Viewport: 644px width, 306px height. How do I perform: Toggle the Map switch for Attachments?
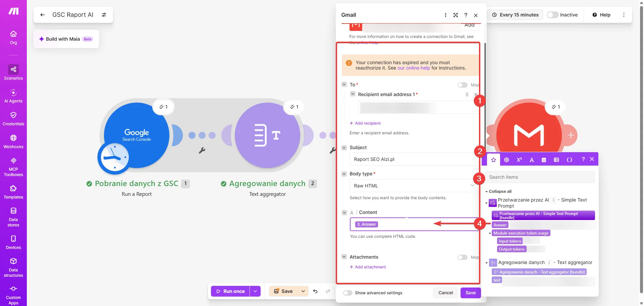tap(463, 257)
